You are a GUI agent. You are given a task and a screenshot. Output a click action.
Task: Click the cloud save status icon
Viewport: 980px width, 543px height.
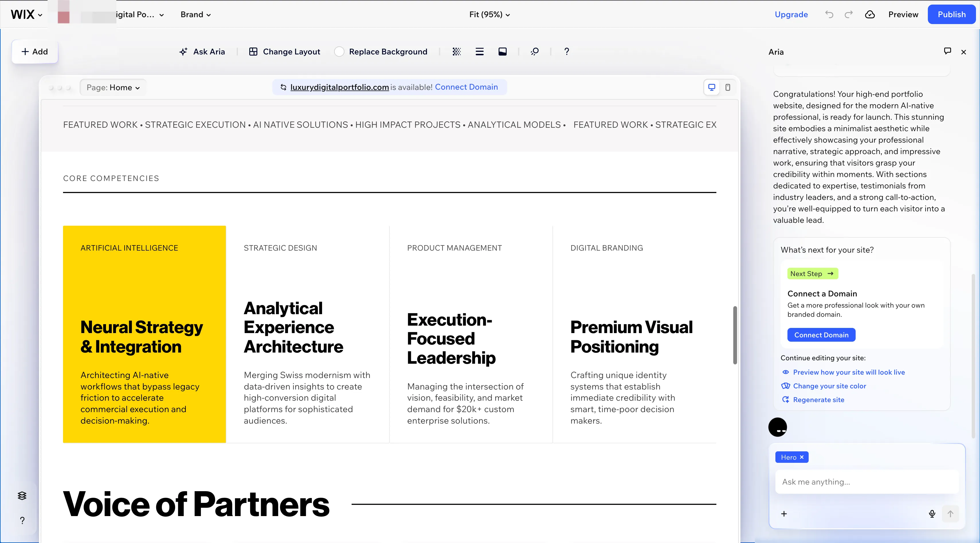[x=870, y=14]
